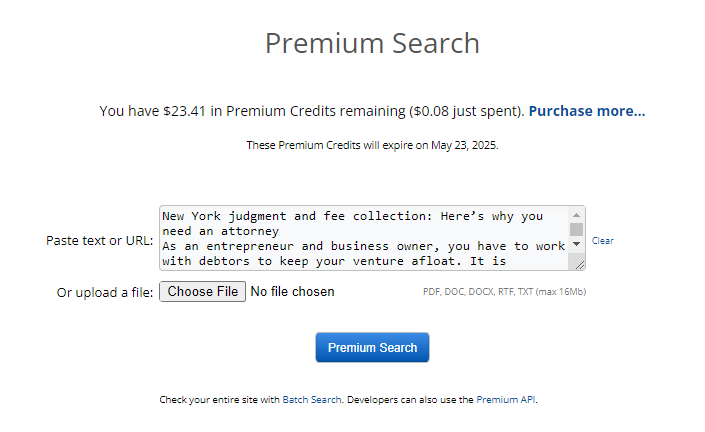This screenshot has height=432, width=705.
Task: Click the 'with debtors to keep' text line
Action: click(x=334, y=261)
